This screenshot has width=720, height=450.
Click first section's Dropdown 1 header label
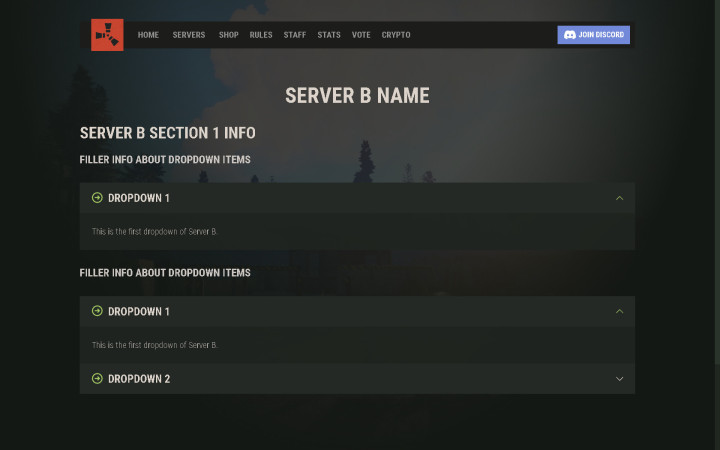tap(139, 198)
